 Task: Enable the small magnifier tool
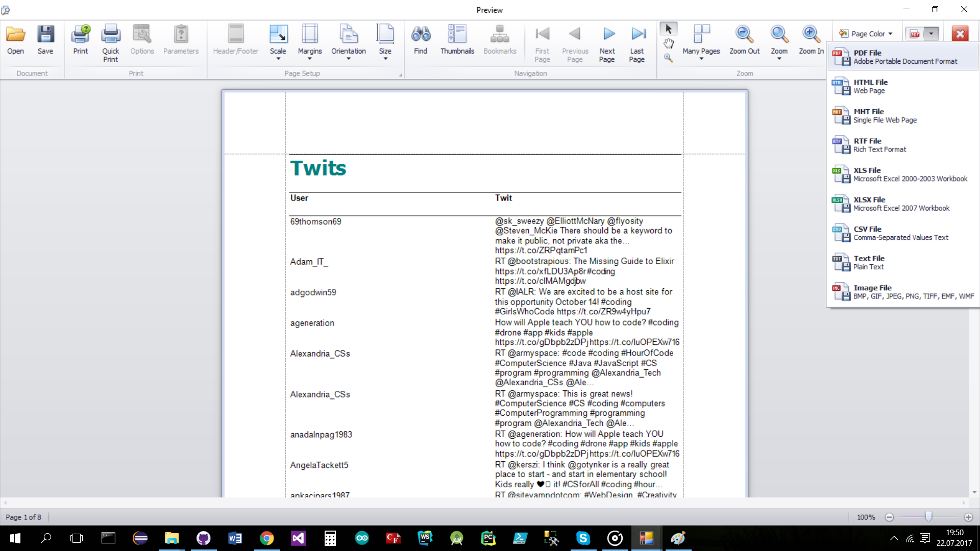tap(668, 58)
